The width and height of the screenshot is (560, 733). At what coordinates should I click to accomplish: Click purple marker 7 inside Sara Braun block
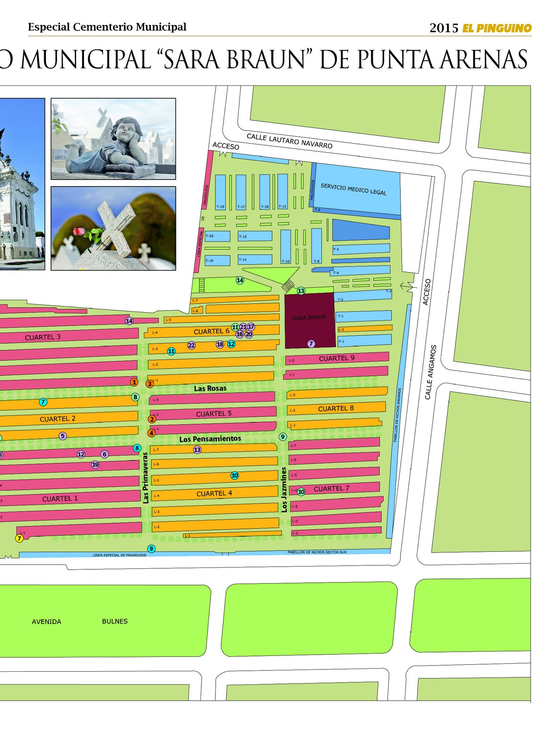click(311, 344)
